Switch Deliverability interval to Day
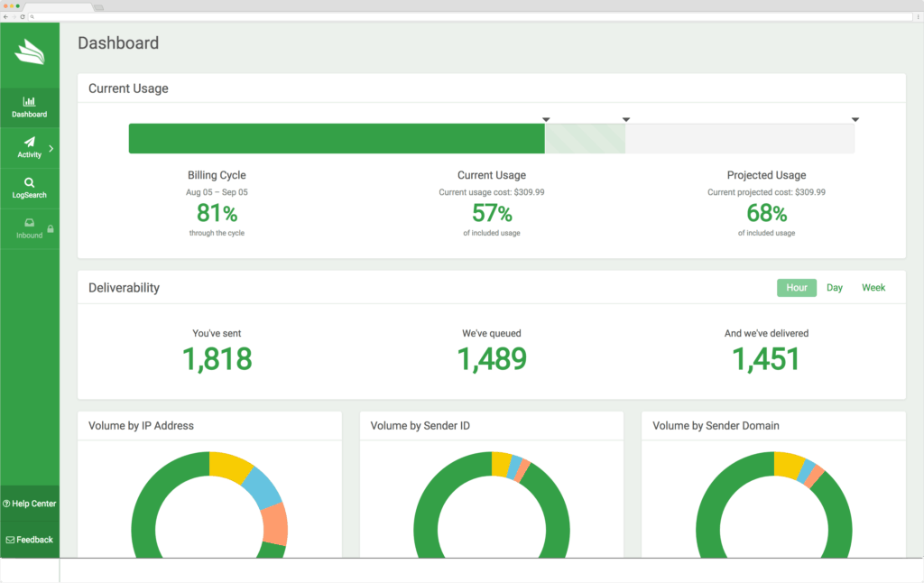The width and height of the screenshot is (924, 583). coord(834,287)
